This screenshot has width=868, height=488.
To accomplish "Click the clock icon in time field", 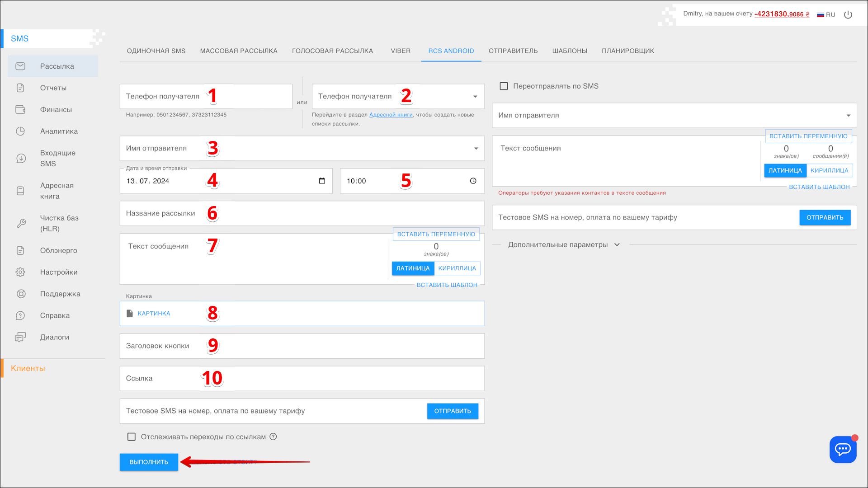I will [473, 181].
